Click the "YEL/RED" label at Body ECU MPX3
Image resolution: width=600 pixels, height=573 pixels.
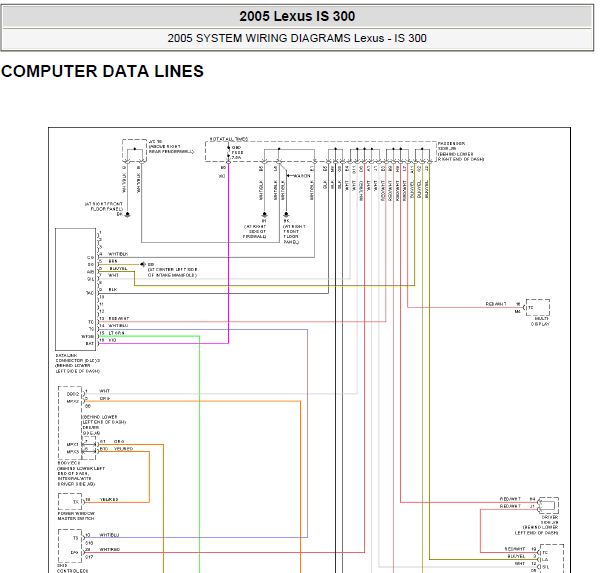(123, 449)
